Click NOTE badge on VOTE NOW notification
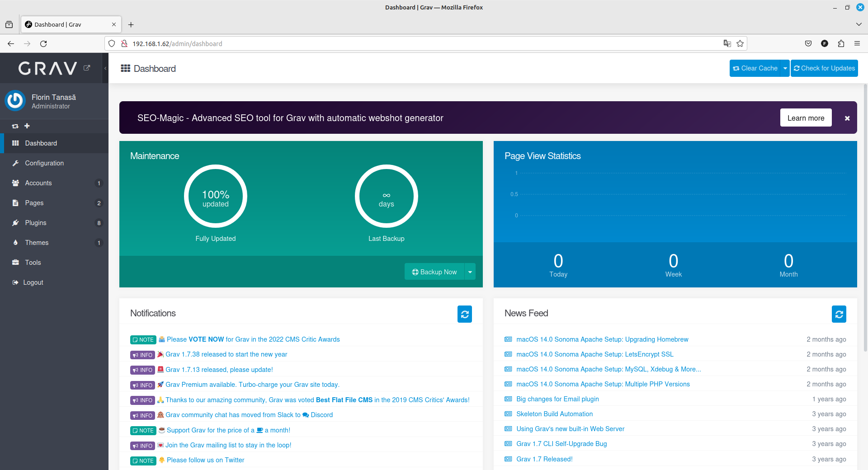 click(x=143, y=340)
